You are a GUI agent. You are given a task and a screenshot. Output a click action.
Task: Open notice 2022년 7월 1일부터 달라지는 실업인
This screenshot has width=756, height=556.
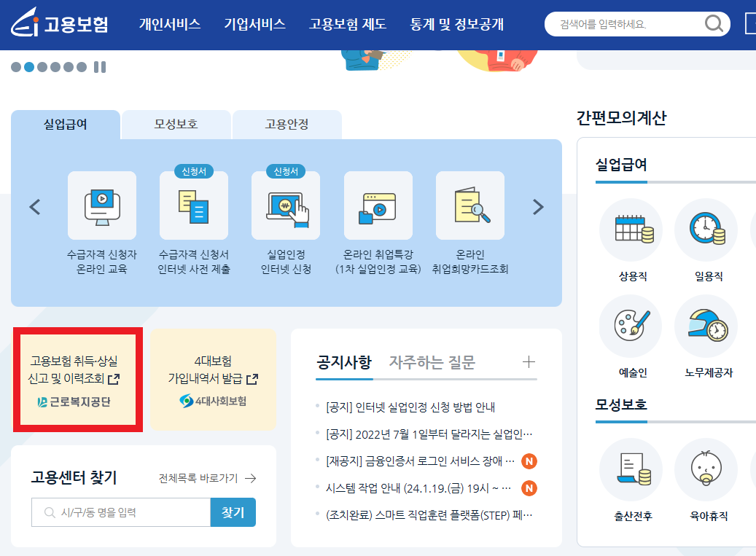pyautogui.click(x=429, y=434)
